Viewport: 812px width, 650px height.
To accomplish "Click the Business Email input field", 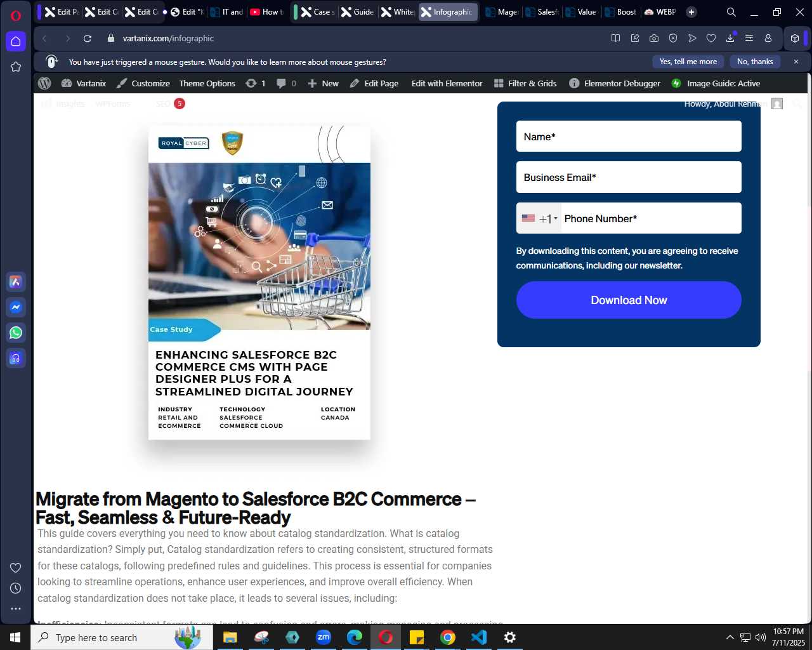I will click(629, 177).
